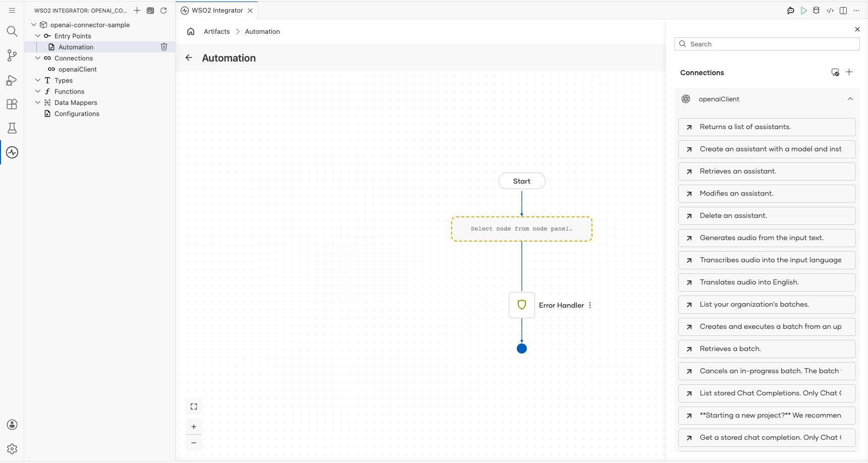The image size is (868, 463).
Task: Select the WSO2 Integrator tab
Action: point(217,10)
